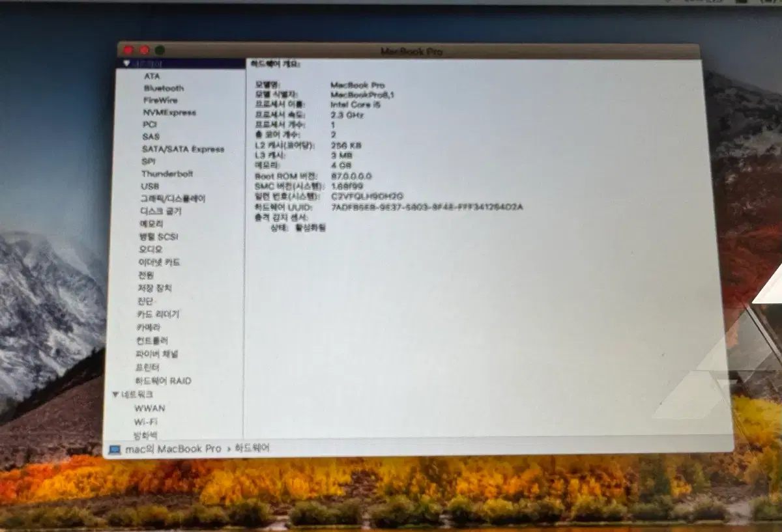782x532 pixels.
Task: Select SPI in the sidebar
Action: pos(149,161)
